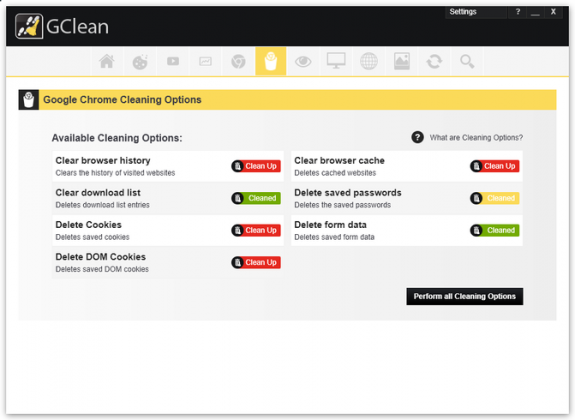Open the title bar help question mark
The width and height of the screenshot is (575, 420).
point(517,12)
